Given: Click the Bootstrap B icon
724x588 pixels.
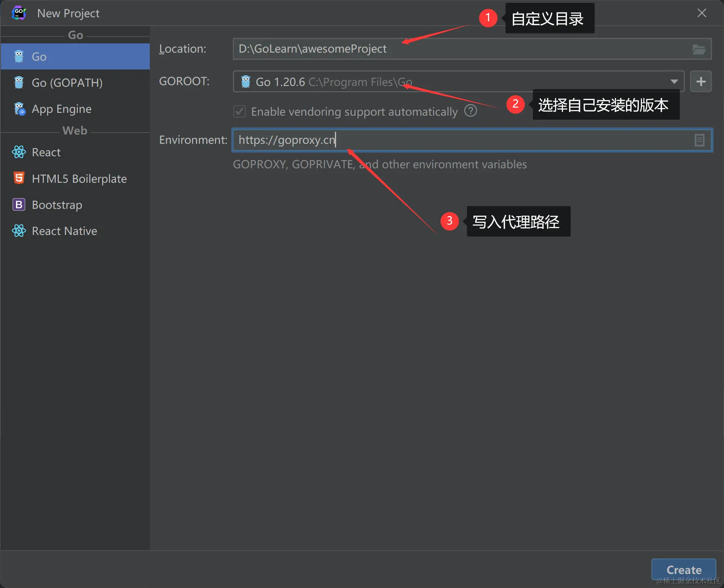Looking at the screenshot, I should point(19,204).
